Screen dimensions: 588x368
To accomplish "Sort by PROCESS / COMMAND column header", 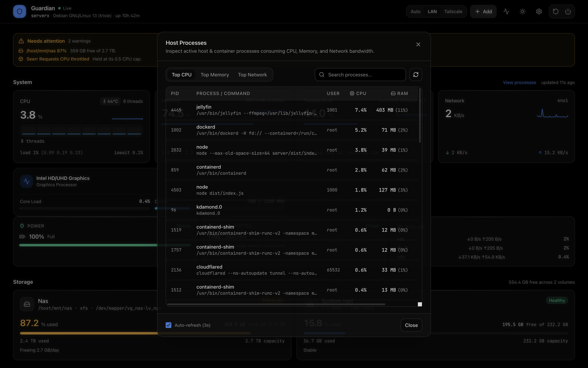I will [x=223, y=93].
